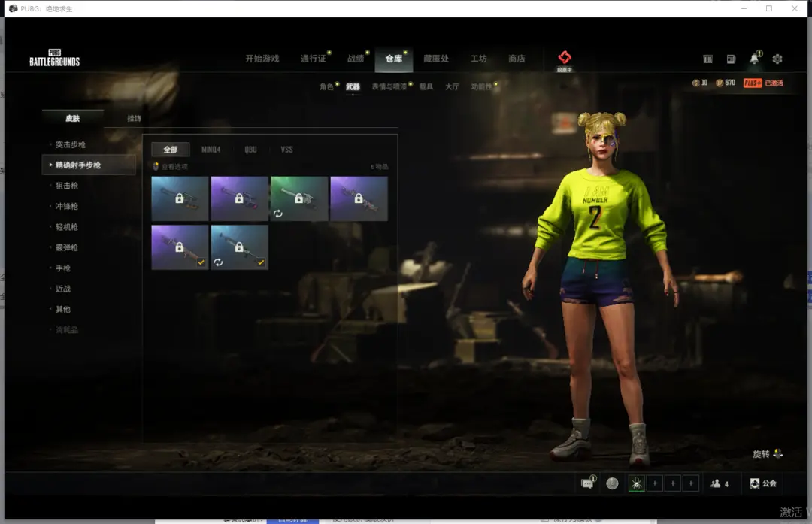Open the 霰弹枪 weapon category
The height and width of the screenshot is (524, 812).
pyautogui.click(x=67, y=247)
